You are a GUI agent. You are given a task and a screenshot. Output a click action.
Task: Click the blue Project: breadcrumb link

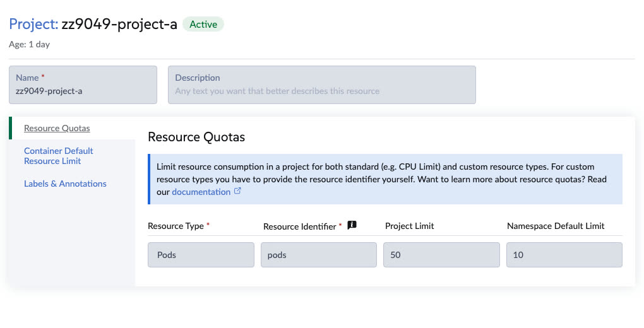[33, 24]
